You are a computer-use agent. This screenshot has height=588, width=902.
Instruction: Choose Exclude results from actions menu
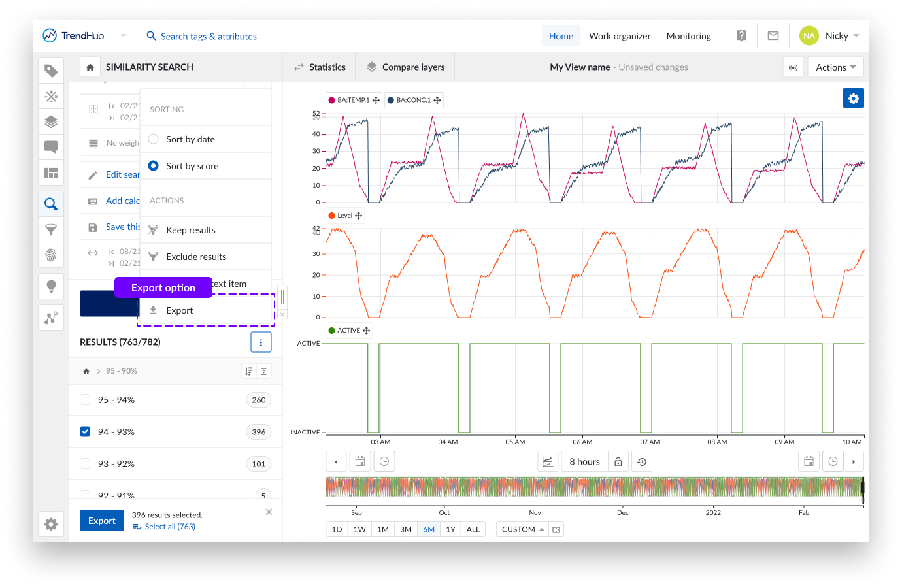pos(196,257)
